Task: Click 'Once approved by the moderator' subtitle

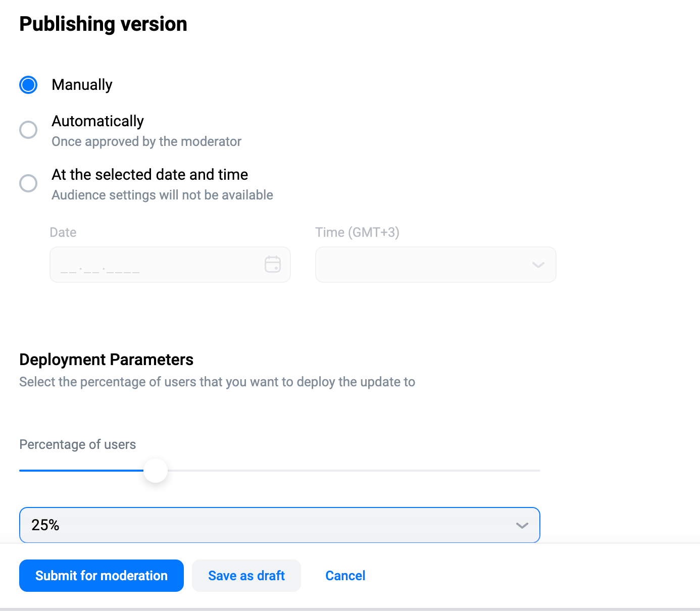Action: click(146, 141)
